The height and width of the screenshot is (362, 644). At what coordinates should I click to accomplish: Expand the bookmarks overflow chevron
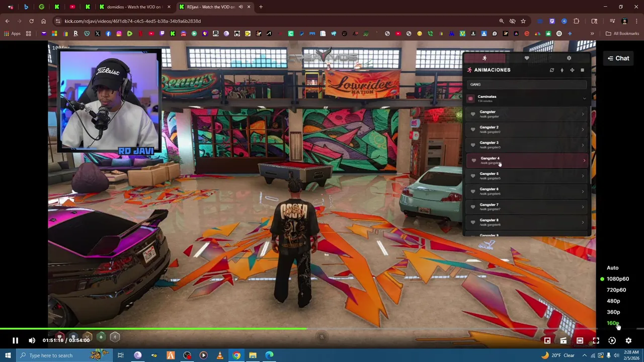(592, 34)
